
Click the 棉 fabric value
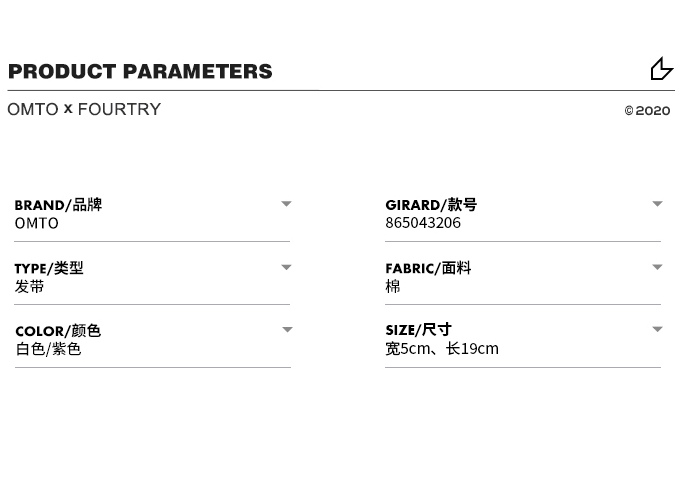point(393,286)
